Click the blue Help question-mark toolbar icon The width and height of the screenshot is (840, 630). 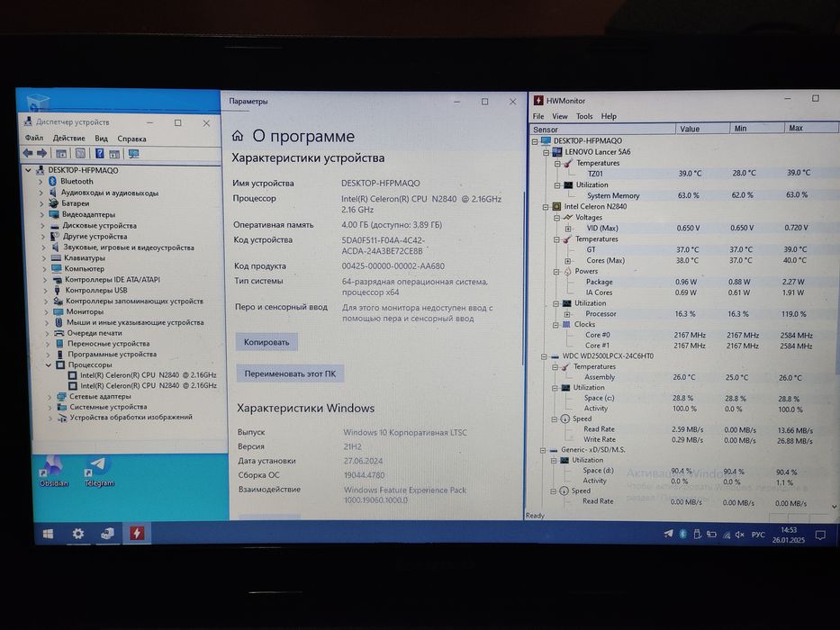99,154
